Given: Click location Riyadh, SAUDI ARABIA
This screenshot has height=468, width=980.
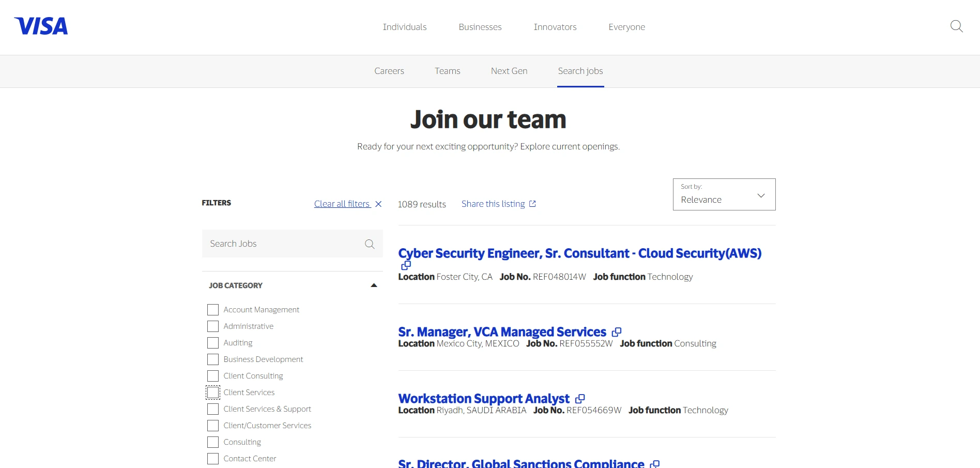Looking at the screenshot, I should coord(481,410).
